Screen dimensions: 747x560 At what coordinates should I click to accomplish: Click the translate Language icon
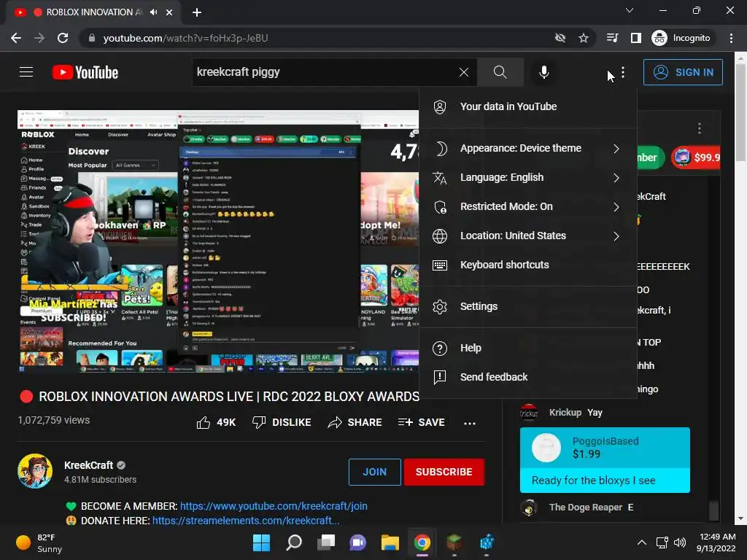tap(440, 178)
